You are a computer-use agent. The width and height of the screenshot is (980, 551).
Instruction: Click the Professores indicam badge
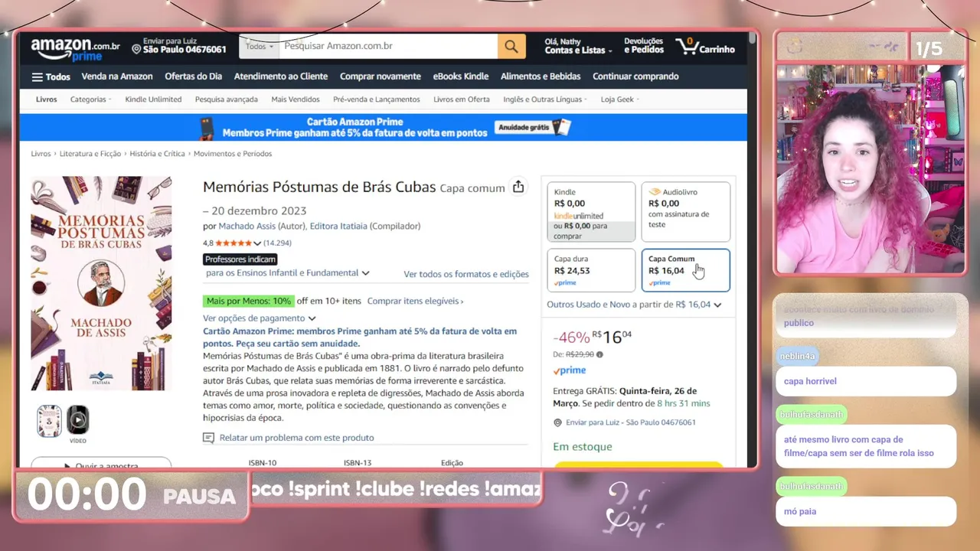(240, 259)
